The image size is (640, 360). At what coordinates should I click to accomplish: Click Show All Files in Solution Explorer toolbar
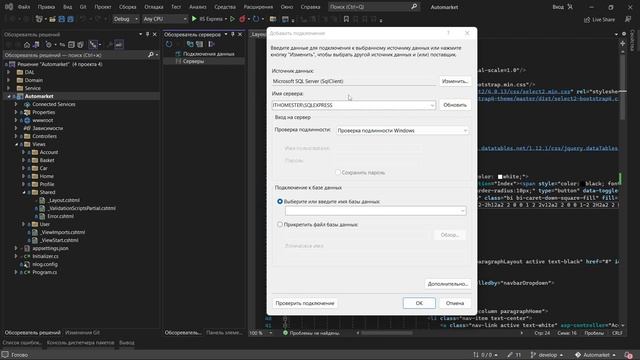click(x=80, y=44)
